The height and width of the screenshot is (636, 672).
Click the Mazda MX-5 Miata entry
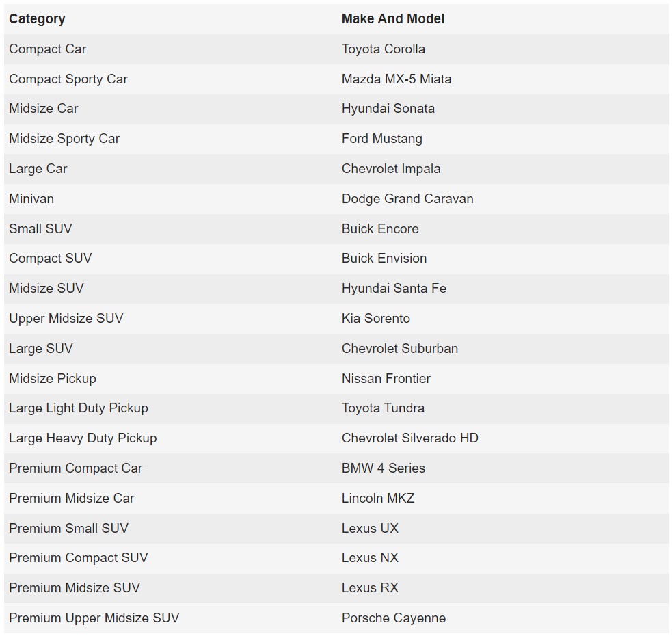pyautogui.click(x=397, y=79)
